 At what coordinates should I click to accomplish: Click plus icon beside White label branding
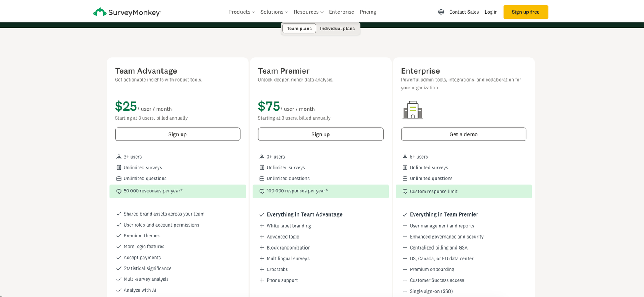[x=262, y=226]
